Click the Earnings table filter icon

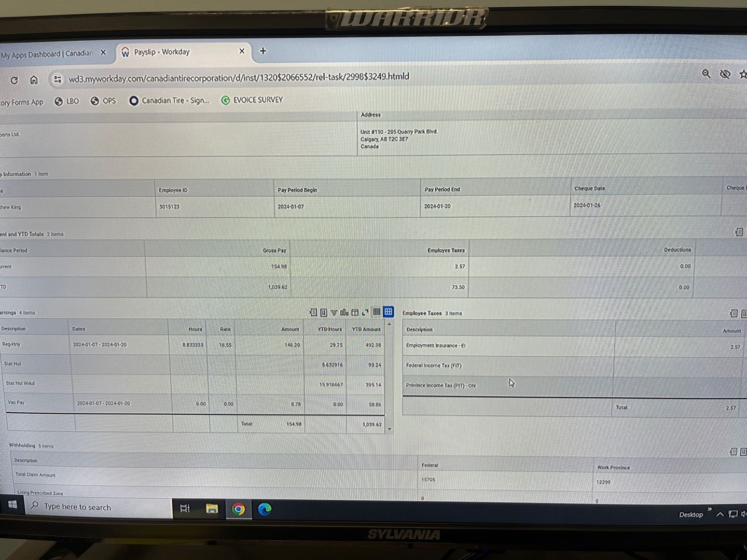[334, 312]
